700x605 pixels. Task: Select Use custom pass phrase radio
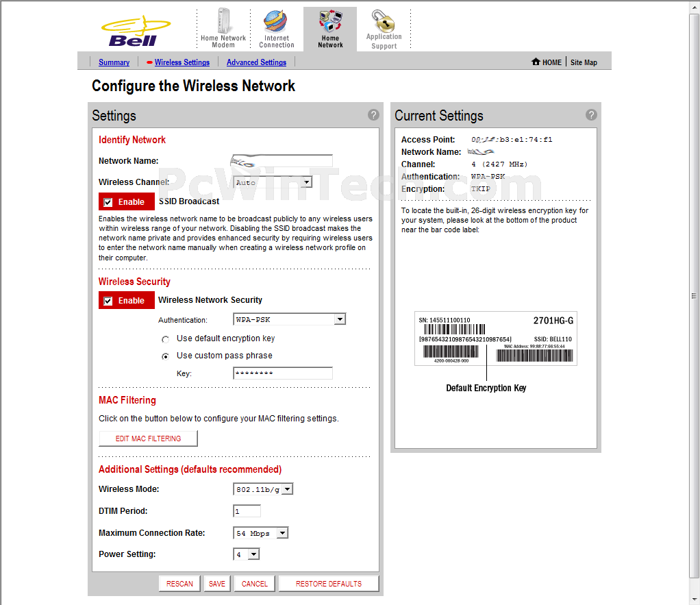click(166, 356)
